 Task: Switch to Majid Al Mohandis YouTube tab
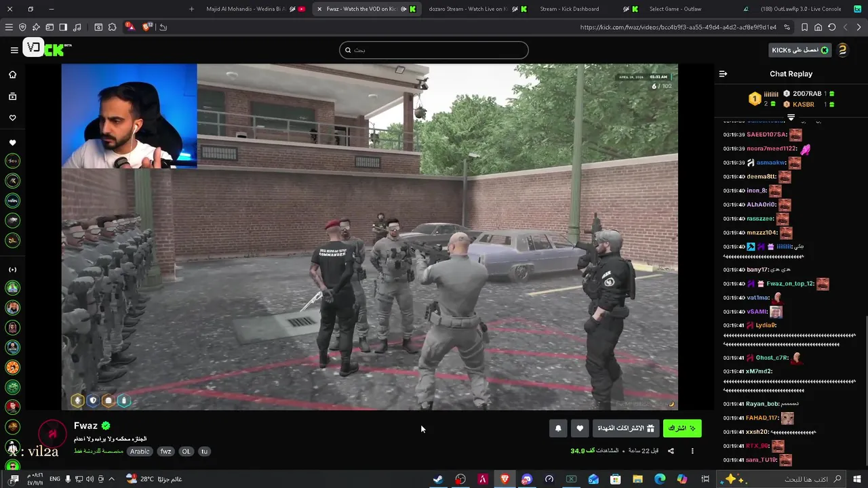pos(254,9)
